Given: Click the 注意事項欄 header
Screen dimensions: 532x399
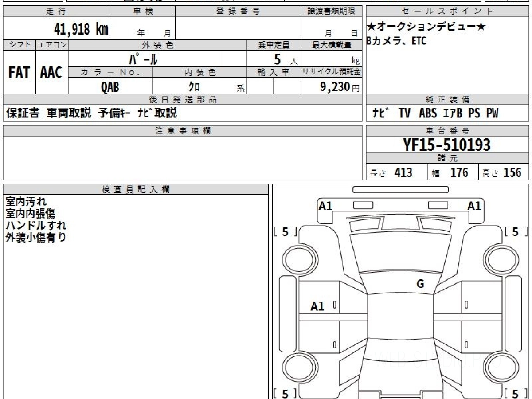Looking at the screenshot, I should coord(183,131).
